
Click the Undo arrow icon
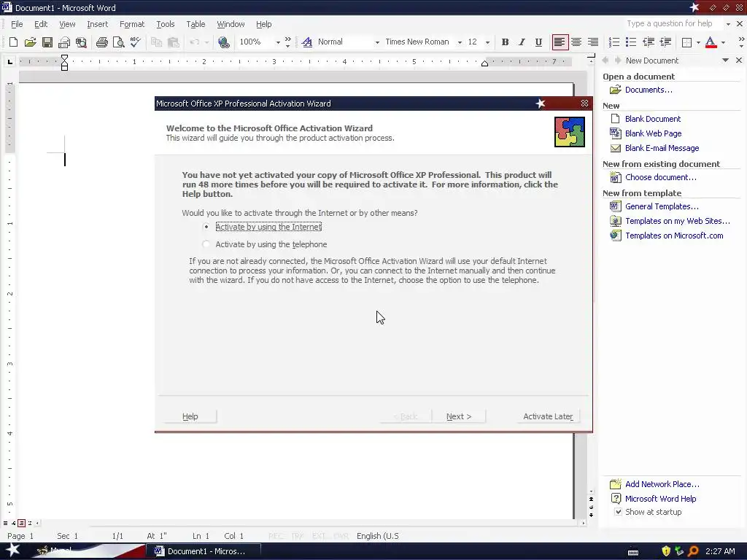click(194, 42)
